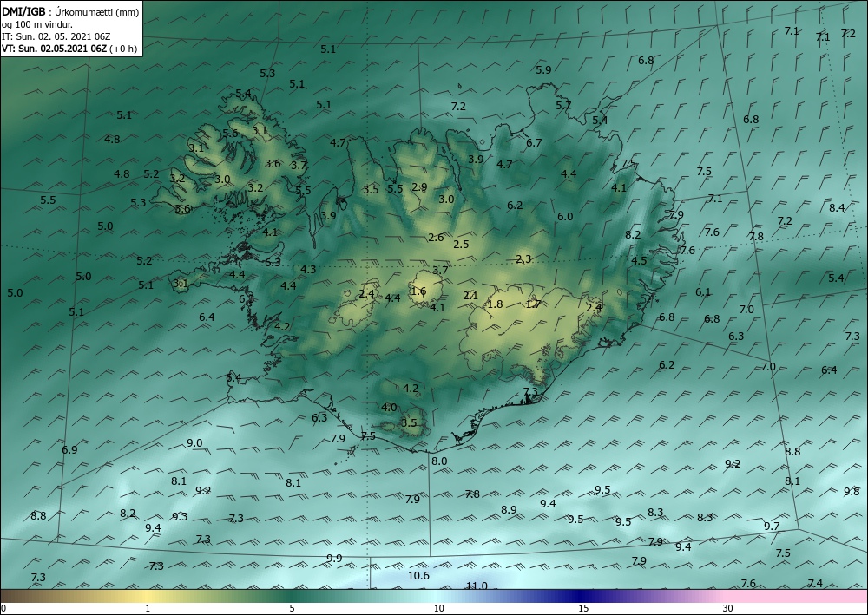
Task: Click the map value '4.3'
Action: click(308, 270)
